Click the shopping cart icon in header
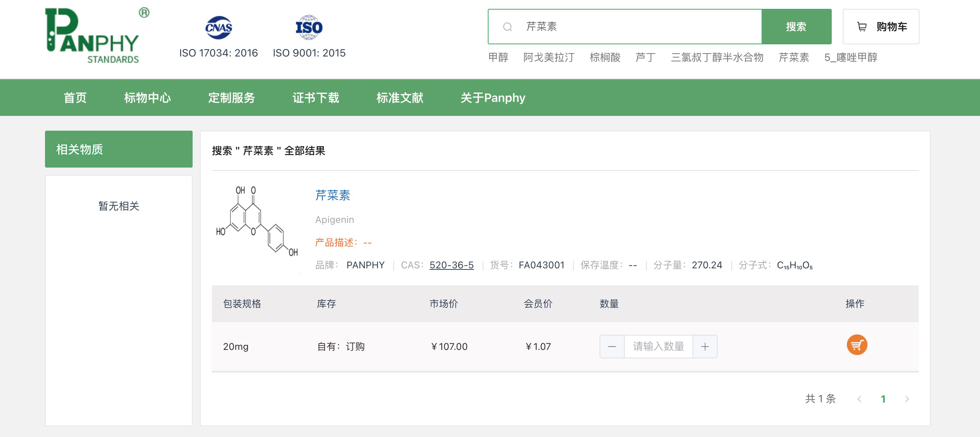This screenshot has width=980, height=437. [862, 27]
